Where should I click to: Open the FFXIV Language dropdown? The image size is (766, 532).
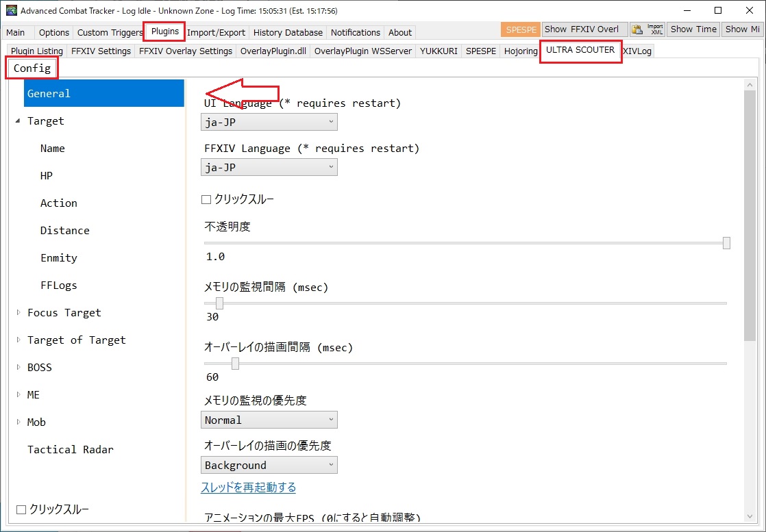269,168
